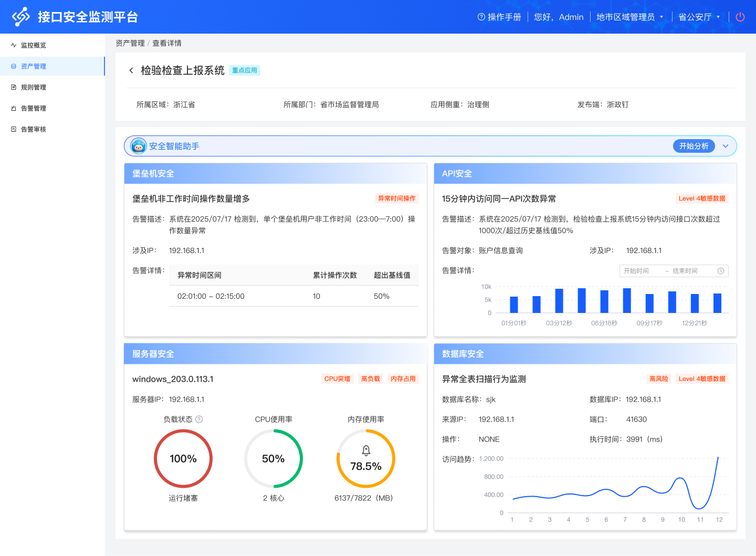Click the port value 41630
Screen dimensions: 756x556
636,419
